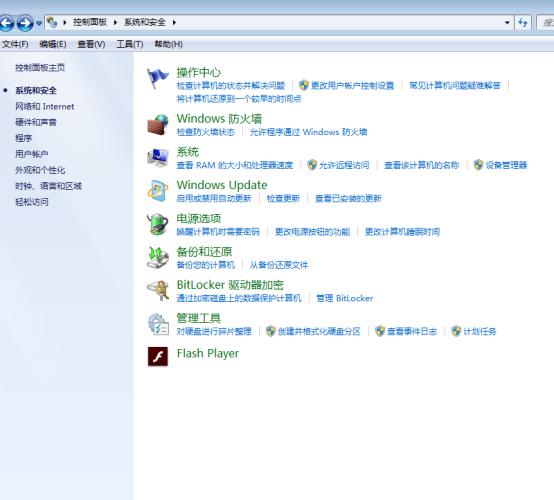Open the 编辑(E) menu

coord(53,44)
